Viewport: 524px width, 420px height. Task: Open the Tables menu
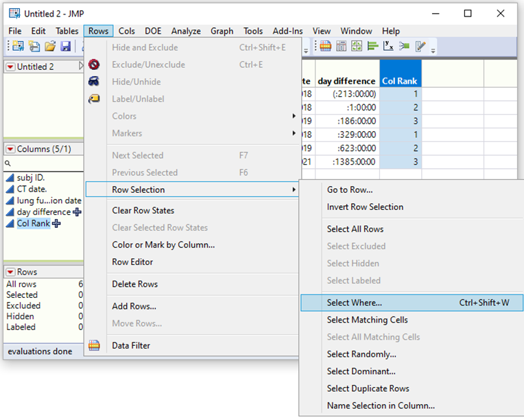tap(67, 31)
